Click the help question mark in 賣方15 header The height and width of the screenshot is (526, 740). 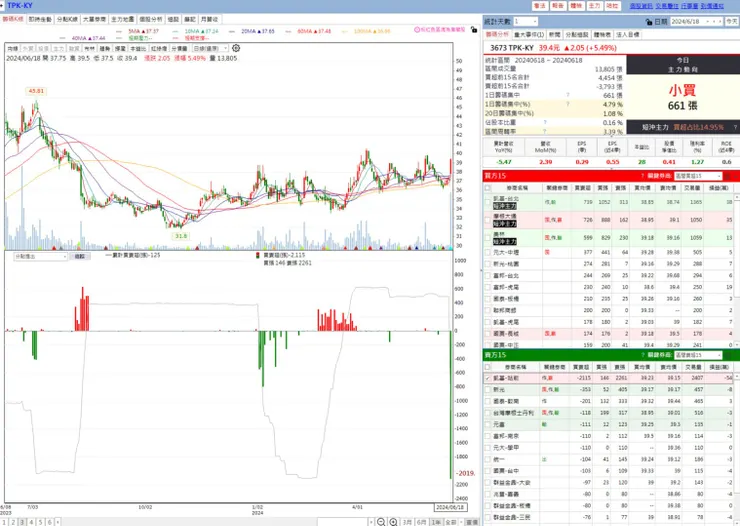click(642, 355)
